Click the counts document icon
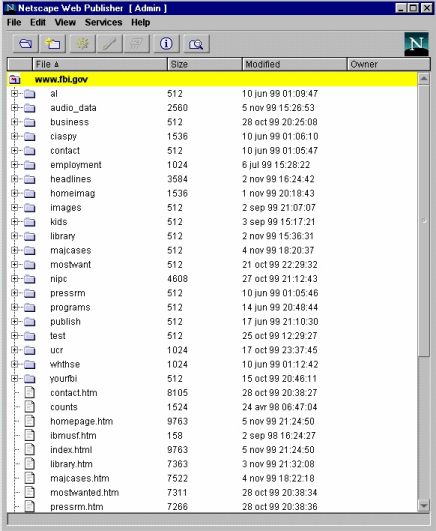The height and width of the screenshot is (531, 436). (29, 407)
